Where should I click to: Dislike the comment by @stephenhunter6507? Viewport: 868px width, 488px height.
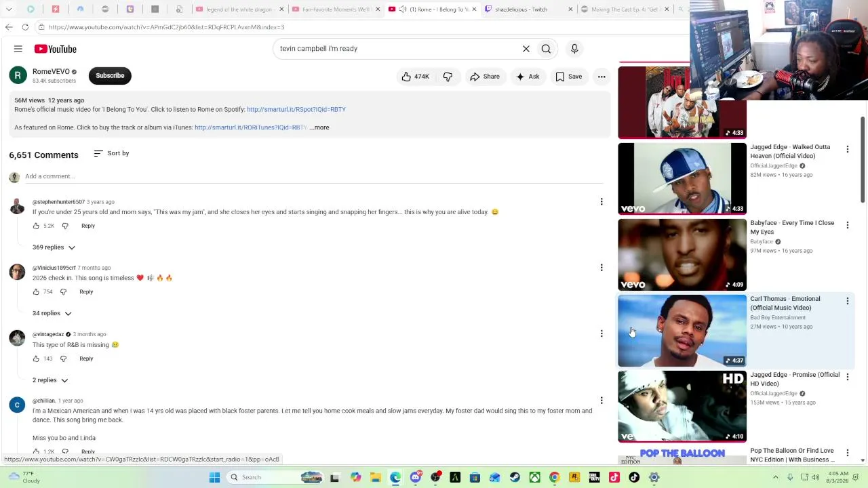pos(65,226)
